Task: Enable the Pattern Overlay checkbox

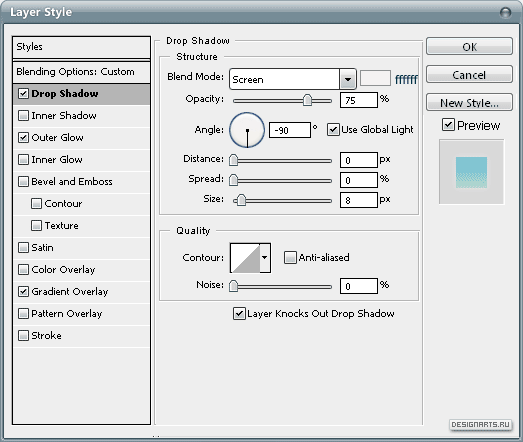Action: [x=23, y=314]
